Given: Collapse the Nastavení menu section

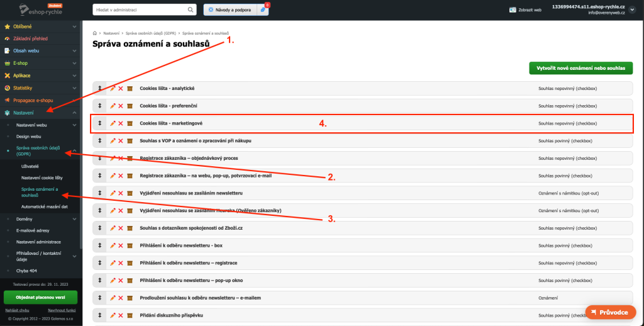Looking at the screenshot, I should [74, 113].
